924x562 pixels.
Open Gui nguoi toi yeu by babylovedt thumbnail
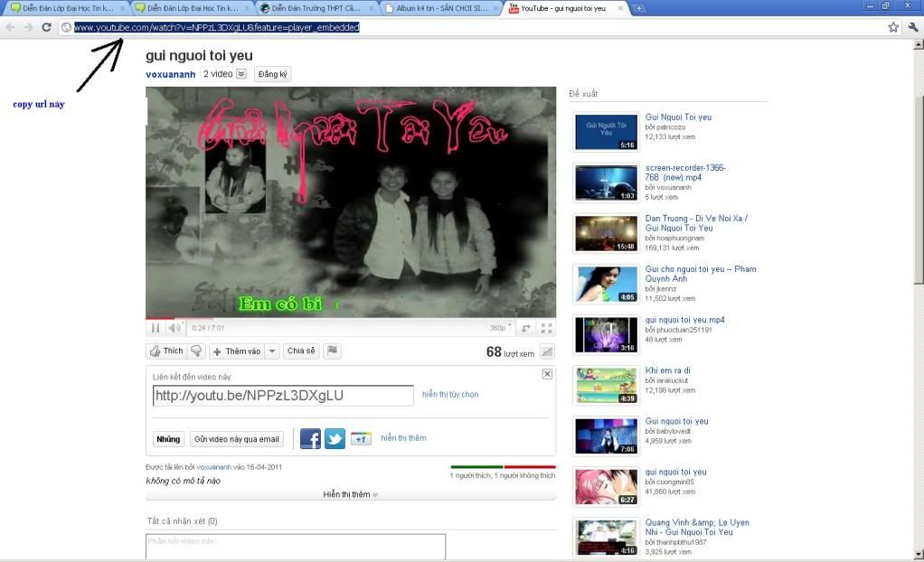606,436
